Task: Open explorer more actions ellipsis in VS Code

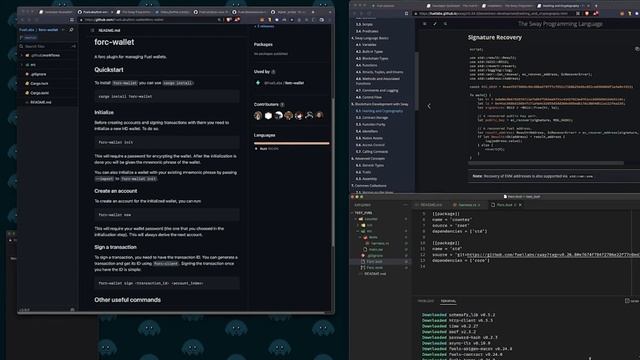Action: (x=405, y=205)
